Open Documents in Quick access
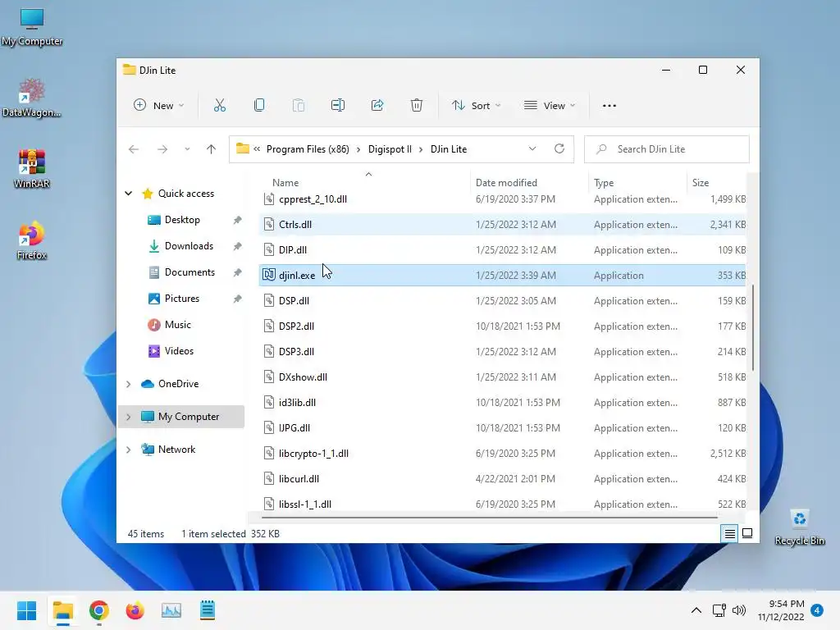Image resolution: width=840 pixels, height=630 pixels. tap(189, 272)
